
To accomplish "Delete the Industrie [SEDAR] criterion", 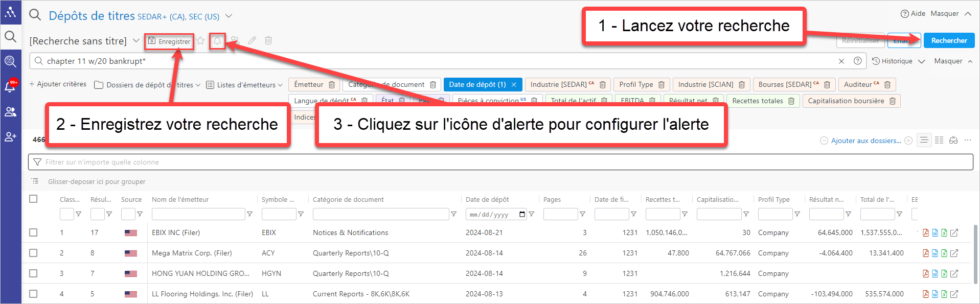I will pyautogui.click(x=603, y=85).
